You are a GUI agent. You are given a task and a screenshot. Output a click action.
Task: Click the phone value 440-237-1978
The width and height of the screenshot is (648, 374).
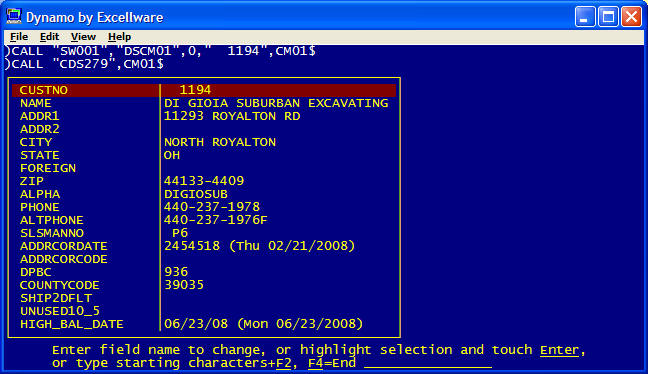(x=212, y=207)
